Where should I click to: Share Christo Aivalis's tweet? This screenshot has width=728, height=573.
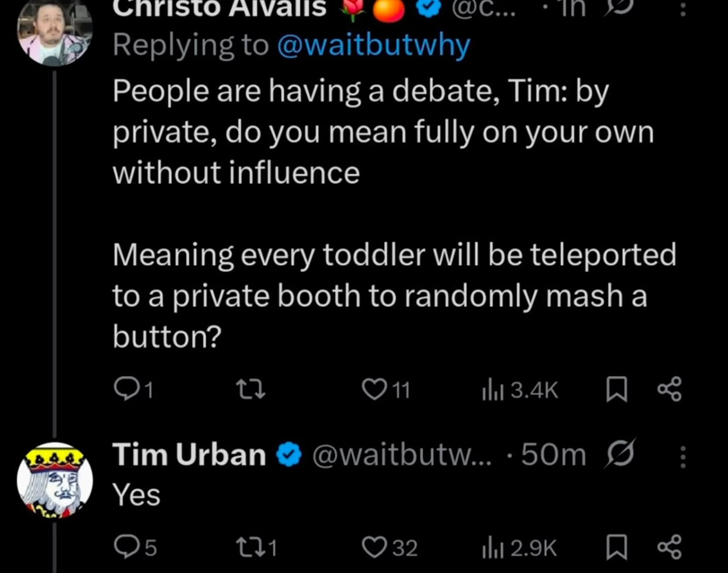coord(669,390)
